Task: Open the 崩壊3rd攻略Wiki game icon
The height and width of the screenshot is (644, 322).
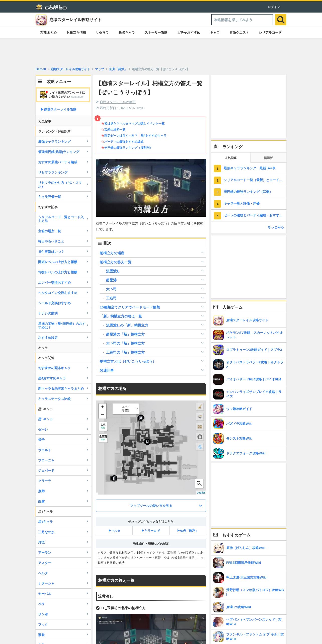Action: click(x=218, y=607)
